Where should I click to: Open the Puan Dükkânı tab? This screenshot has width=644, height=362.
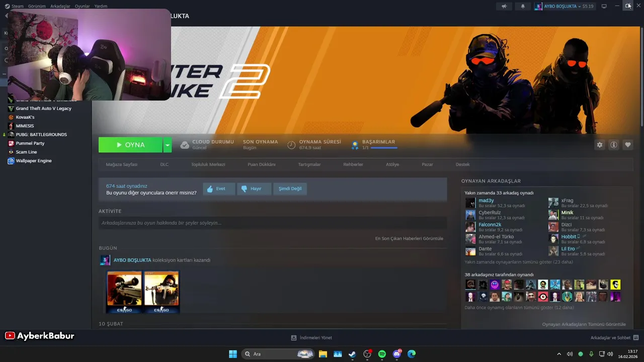tap(262, 164)
